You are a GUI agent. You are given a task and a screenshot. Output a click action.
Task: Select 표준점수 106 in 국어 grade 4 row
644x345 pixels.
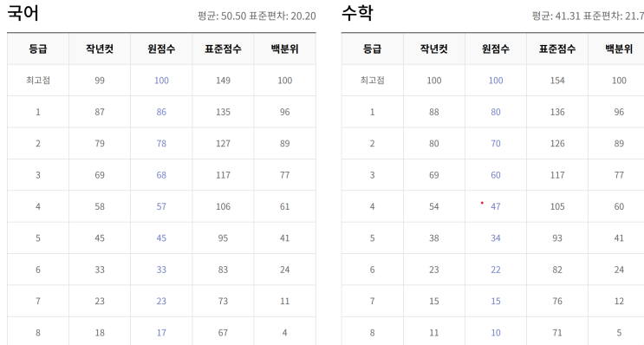click(223, 206)
